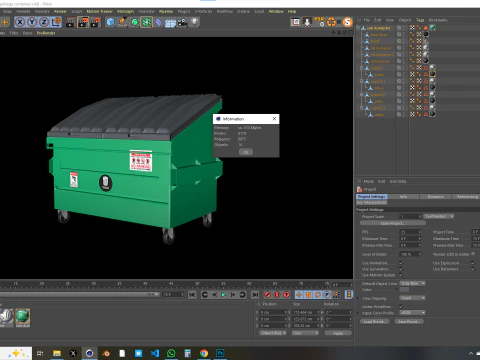Open the Window menu
The image size is (480, 360).
point(276,11)
